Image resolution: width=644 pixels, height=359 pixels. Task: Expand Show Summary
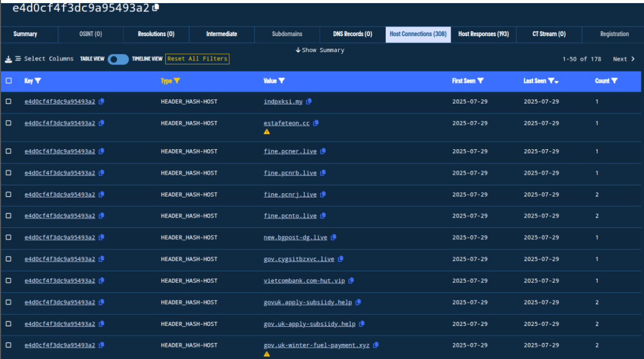pyautogui.click(x=320, y=50)
